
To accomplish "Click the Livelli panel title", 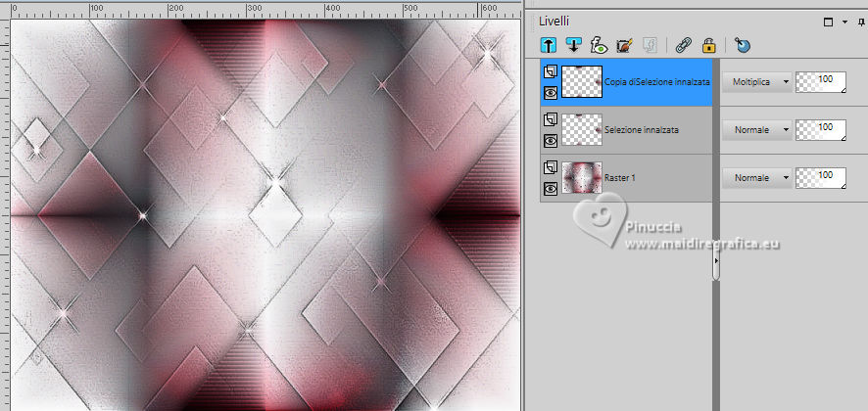I will tap(555, 22).
